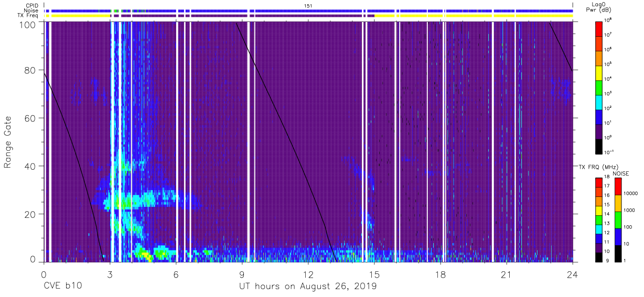Click the blue band of the NOISE colorbar
The height and width of the screenshot is (297, 644).
(617, 236)
